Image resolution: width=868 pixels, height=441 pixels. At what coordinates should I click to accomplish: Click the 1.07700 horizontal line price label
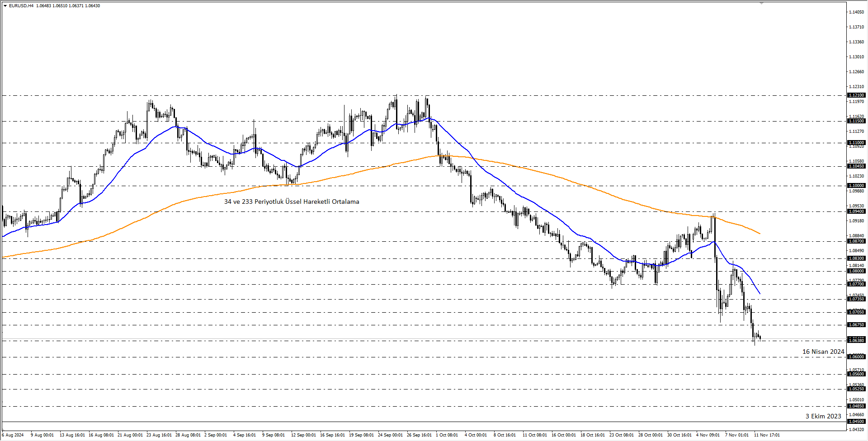pyautogui.click(x=856, y=284)
